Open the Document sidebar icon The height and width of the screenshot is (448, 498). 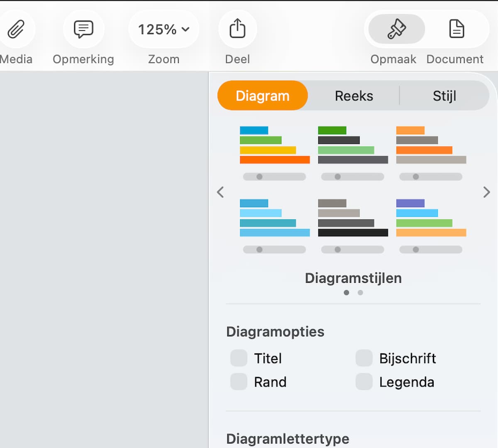pos(456,29)
